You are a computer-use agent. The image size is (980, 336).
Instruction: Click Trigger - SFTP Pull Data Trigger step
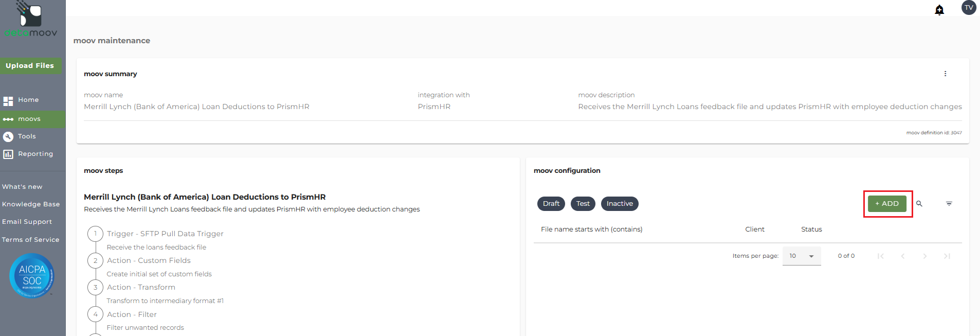pyautogui.click(x=165, y=234)
